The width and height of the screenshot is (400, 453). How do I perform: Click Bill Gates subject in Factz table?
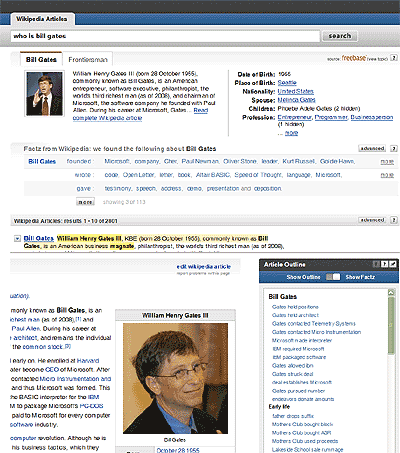(x=42, y=162)
